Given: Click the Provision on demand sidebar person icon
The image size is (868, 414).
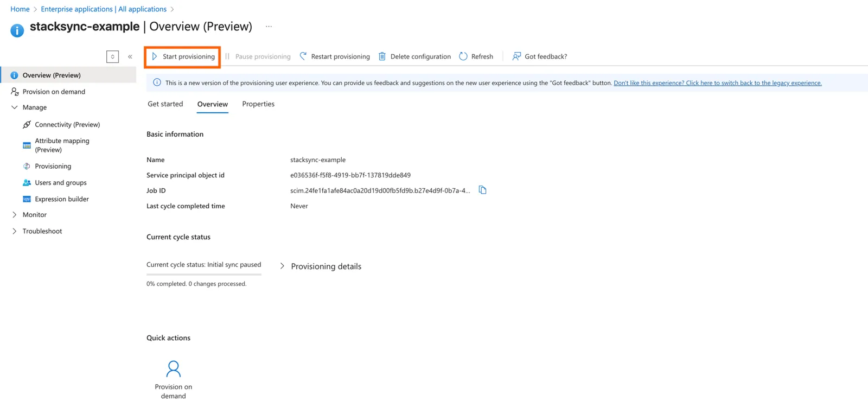Looking at the screenshot, I should pyautogui.click(x=15, y=92).
